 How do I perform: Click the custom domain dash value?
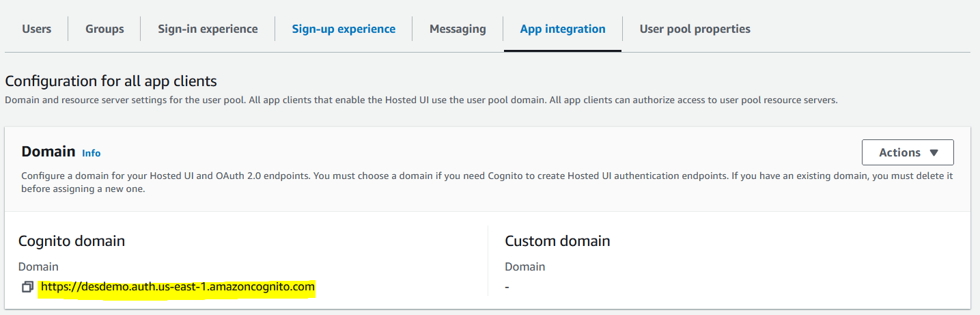[x=507, y=287]
